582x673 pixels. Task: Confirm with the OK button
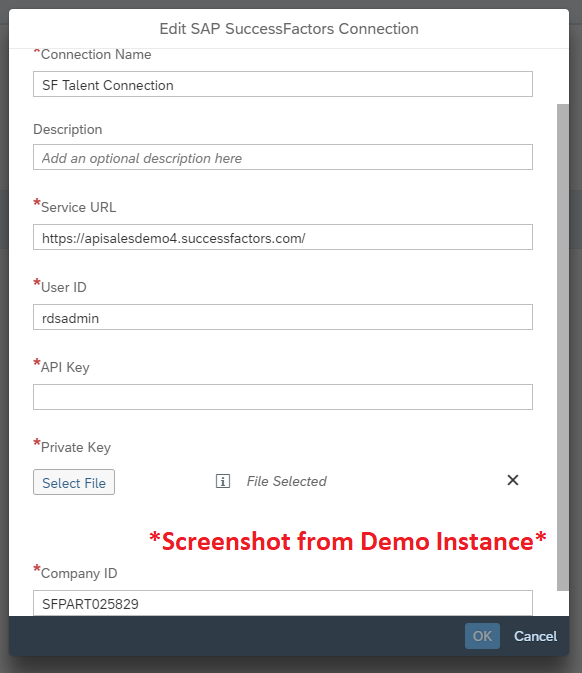482,636
